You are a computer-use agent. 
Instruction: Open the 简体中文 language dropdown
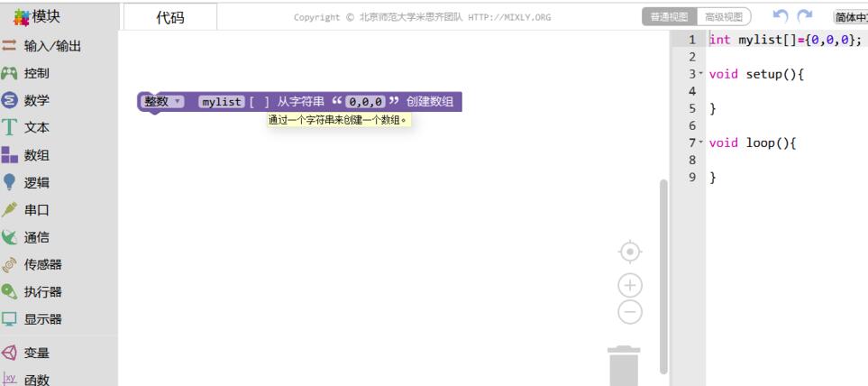coord(850,17)
